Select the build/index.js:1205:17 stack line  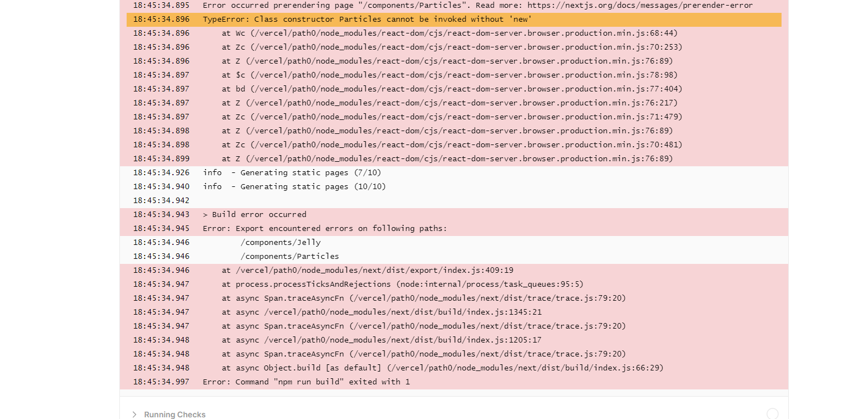(454, 340)
